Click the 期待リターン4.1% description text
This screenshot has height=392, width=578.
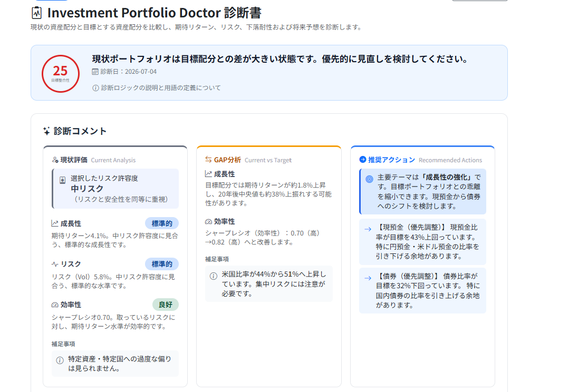coord(114,240)
